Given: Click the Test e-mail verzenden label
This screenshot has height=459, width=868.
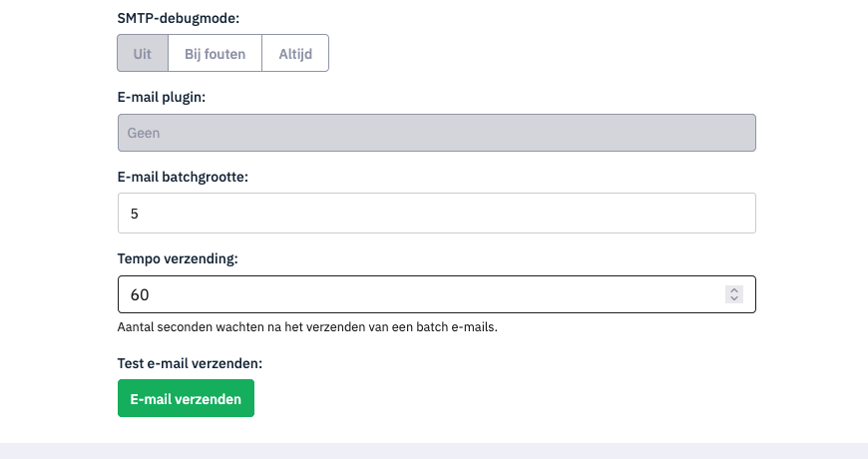Looking at the screenshot, I should 190,363.
